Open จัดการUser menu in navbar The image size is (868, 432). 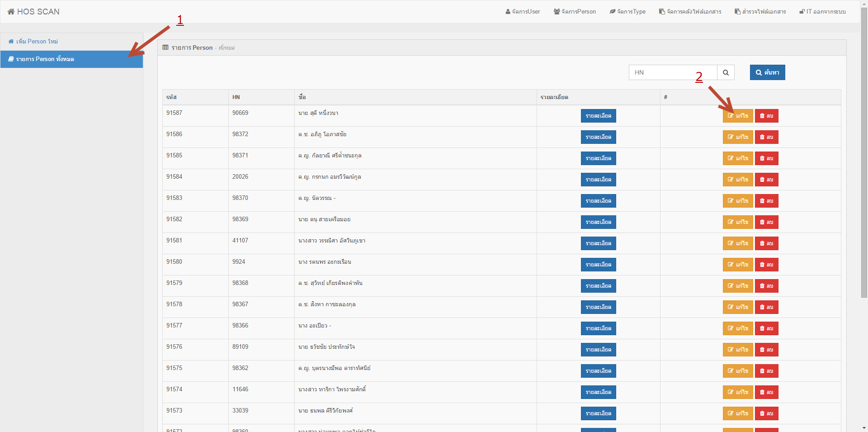point(523,12)
